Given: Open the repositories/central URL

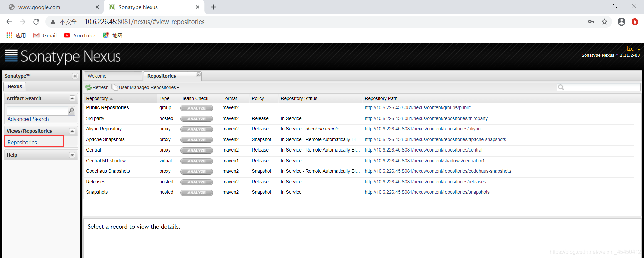Looking at the screenshot, I should click(x=423, y=150).
